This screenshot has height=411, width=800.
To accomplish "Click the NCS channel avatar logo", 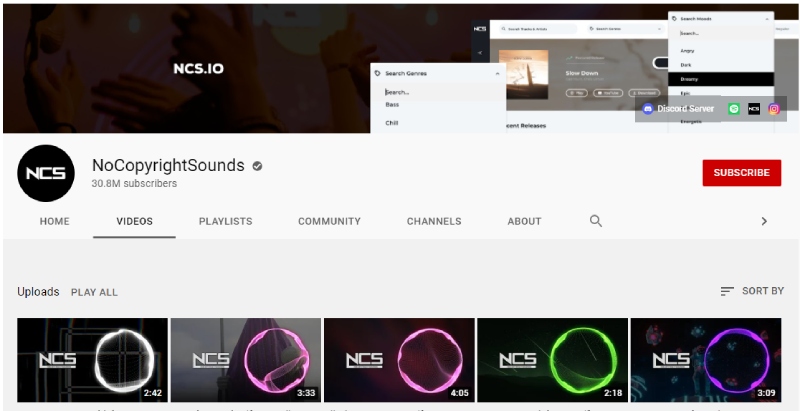I will pyautogui.click(x=46, y=173).
